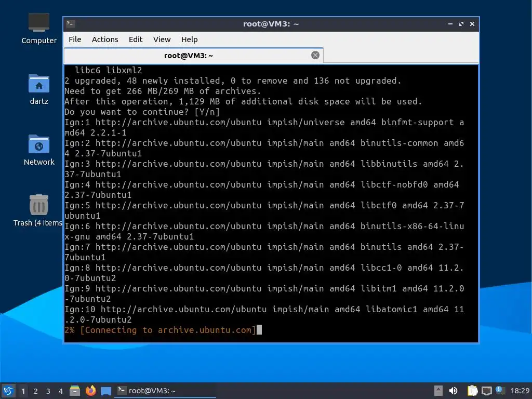Click the '2 upgraded, 48 newly installed' line
Image resolution: width=532 pixels, height=399 pixels.
click(233, 81)
